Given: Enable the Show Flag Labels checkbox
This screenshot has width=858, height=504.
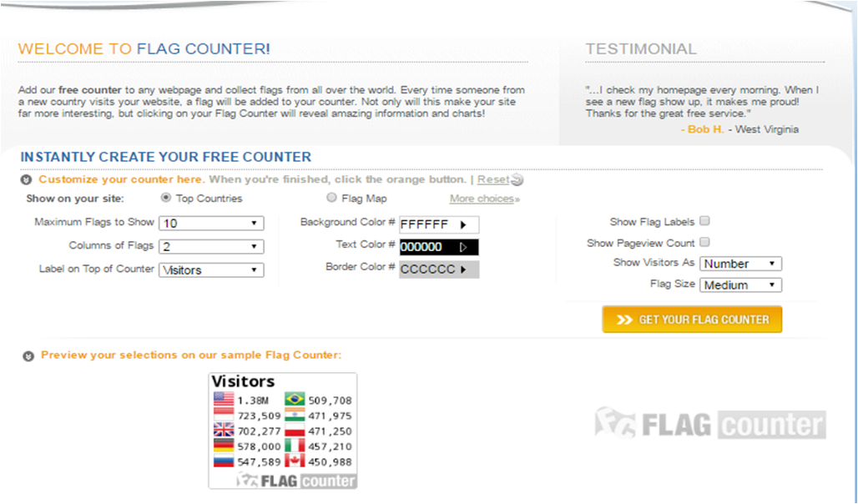Looking at the screenshot, I should pos(704,220).
